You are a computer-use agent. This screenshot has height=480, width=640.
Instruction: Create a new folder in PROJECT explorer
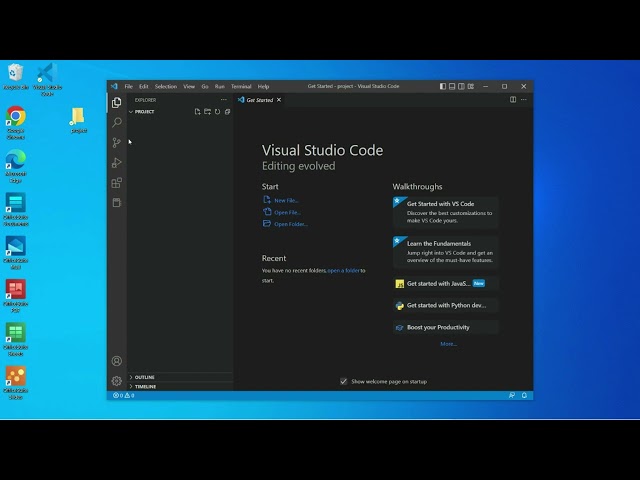click(207, 111)
